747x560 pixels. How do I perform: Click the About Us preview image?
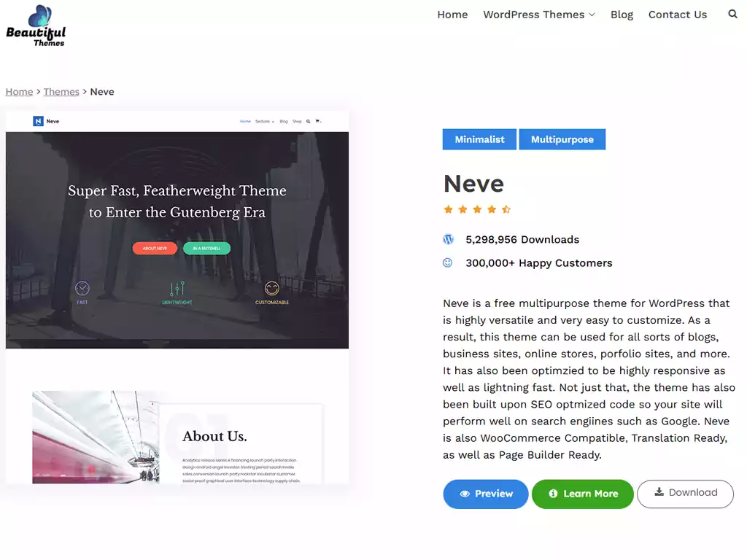click(x=96, y=437)
